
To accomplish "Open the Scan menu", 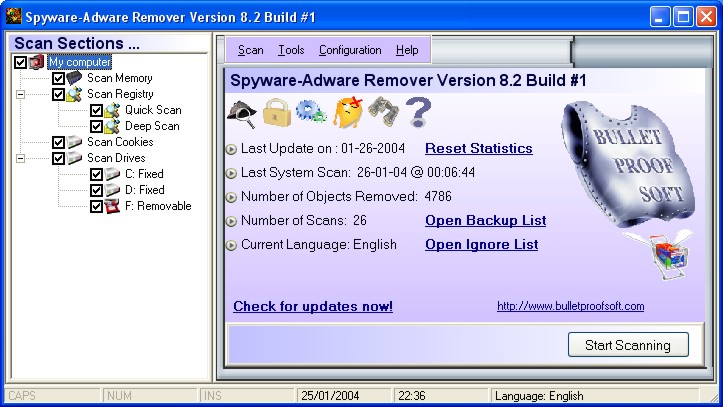I will (x=250, y=50).
